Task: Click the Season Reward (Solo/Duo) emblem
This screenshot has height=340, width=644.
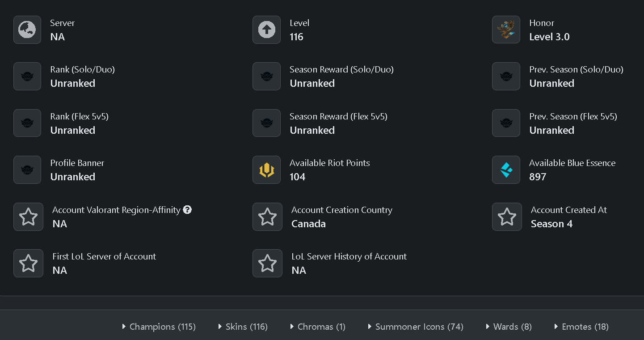Action: [x=267, y=76]
